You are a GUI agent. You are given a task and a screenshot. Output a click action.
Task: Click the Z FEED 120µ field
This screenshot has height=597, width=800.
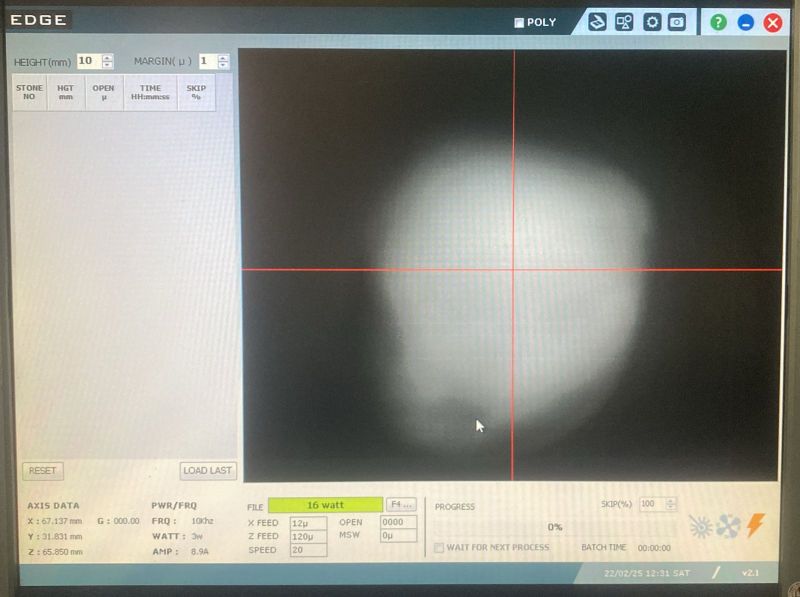[x=308, y=536]
